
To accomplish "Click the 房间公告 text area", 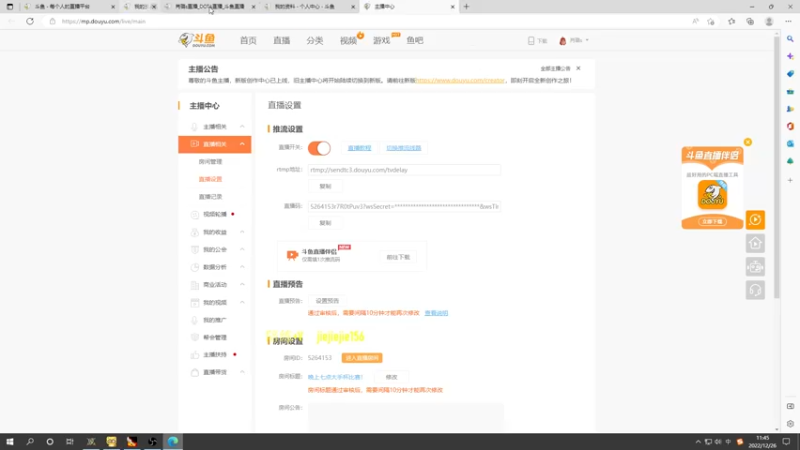I will click(406, 417).
